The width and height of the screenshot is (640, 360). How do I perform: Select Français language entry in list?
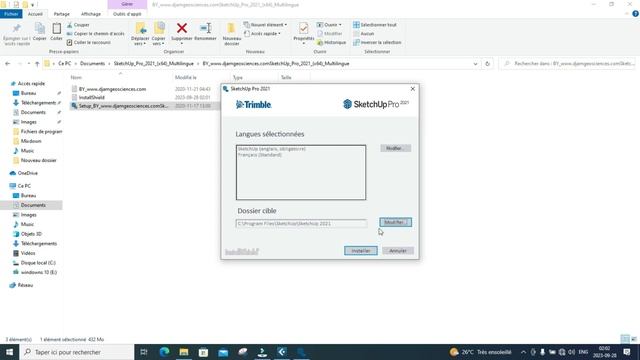click(x=260, y=155)
